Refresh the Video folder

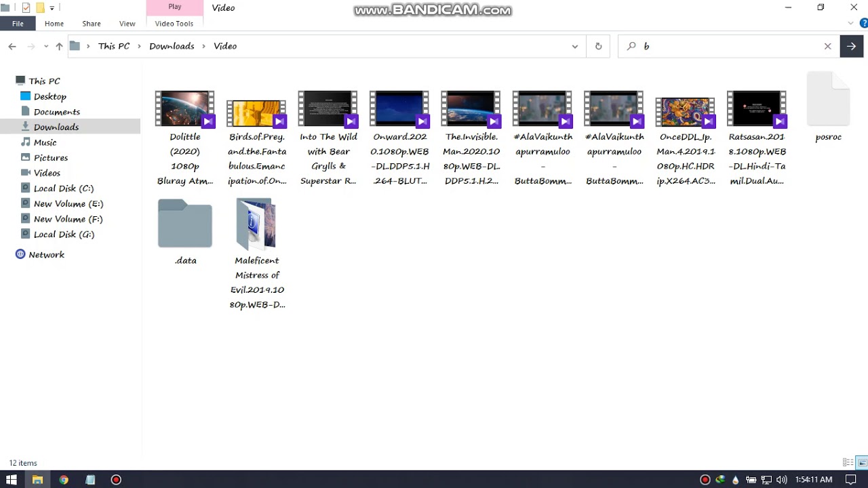[598, 46]
